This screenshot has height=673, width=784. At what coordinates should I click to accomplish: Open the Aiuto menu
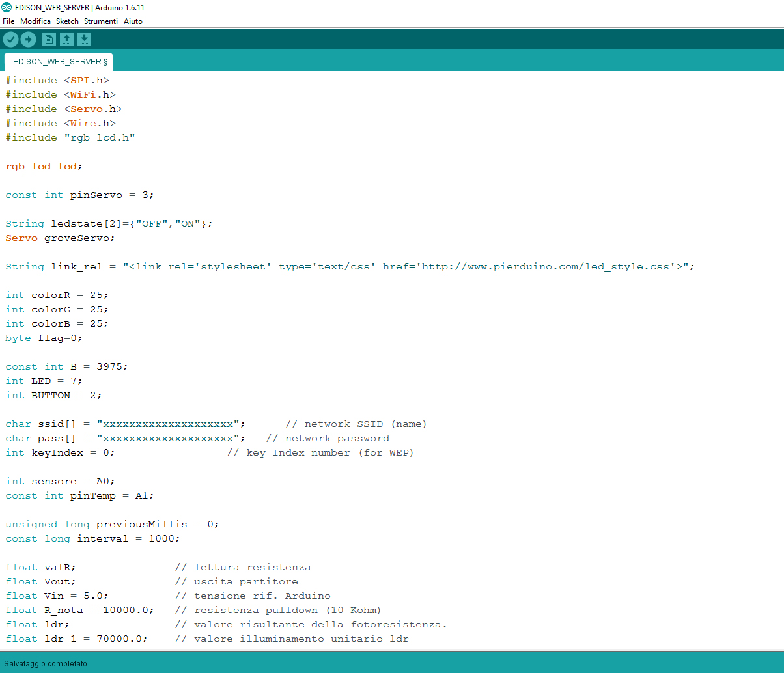pyautogui.click(x=133, y=21)
